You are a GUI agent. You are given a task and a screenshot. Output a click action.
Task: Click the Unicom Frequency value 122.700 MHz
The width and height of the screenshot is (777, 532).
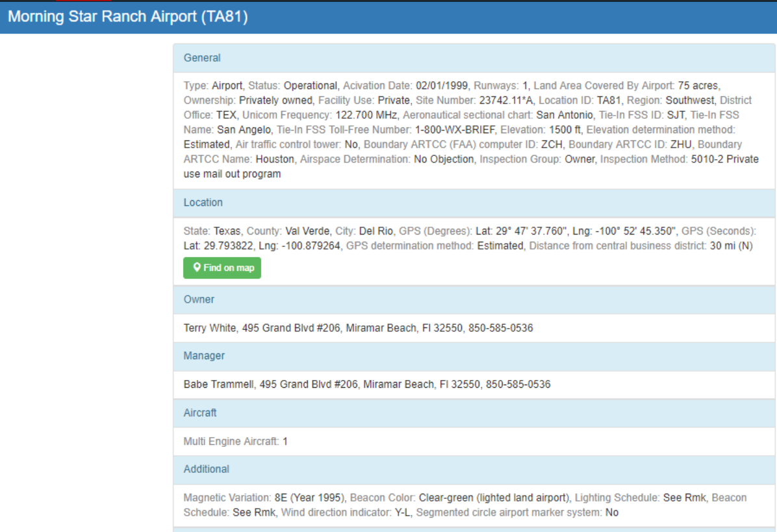pos(366,116)
